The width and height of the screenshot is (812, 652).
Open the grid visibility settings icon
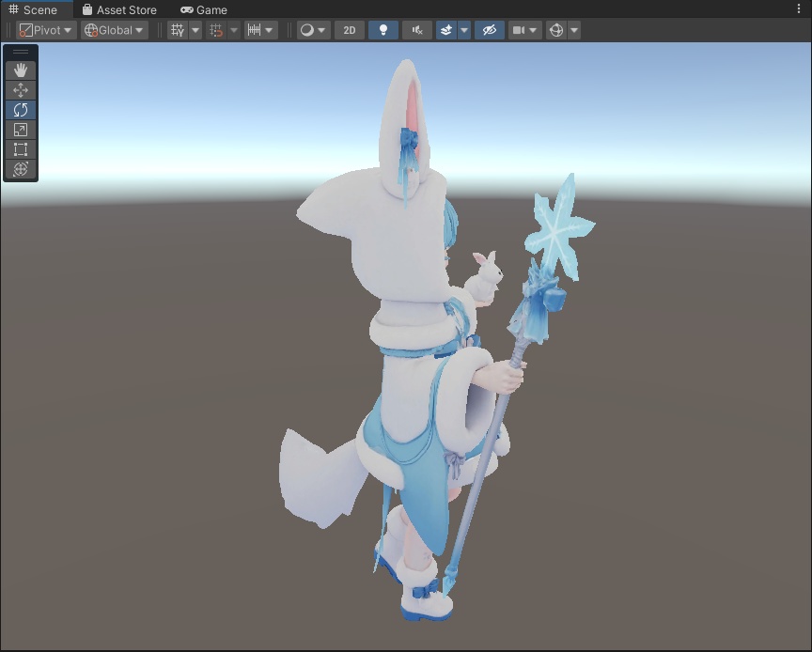pyautogui.click(x=178, y=29)
